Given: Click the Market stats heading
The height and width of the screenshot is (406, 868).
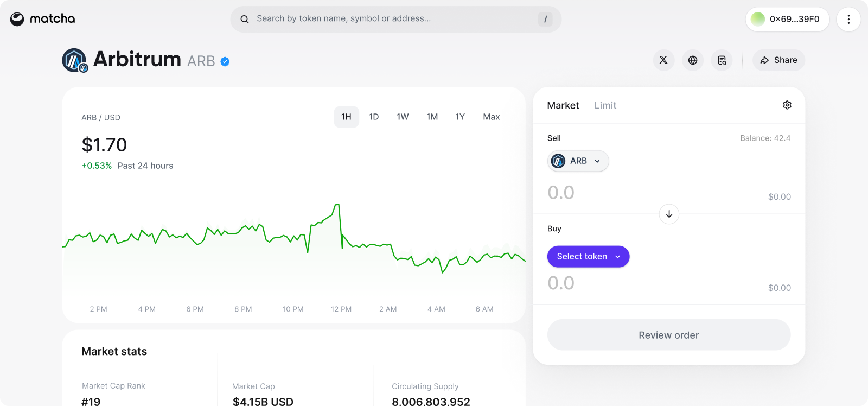Looking at the screenshot, I should click(114, 351).
